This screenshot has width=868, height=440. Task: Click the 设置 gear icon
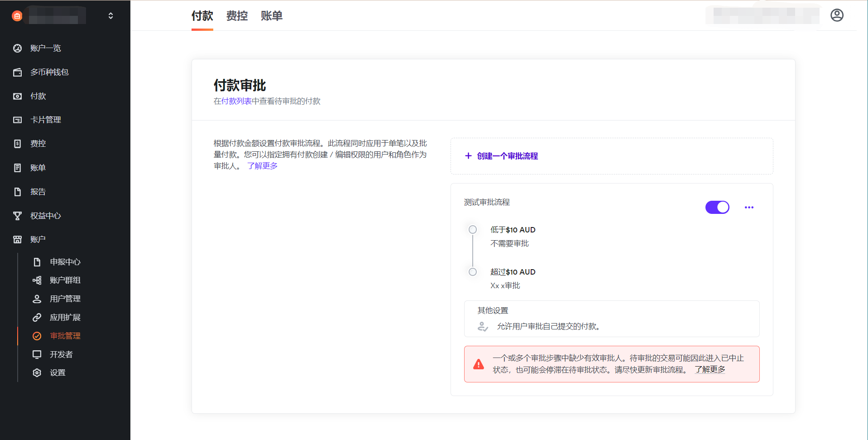[x=37, y=372]
